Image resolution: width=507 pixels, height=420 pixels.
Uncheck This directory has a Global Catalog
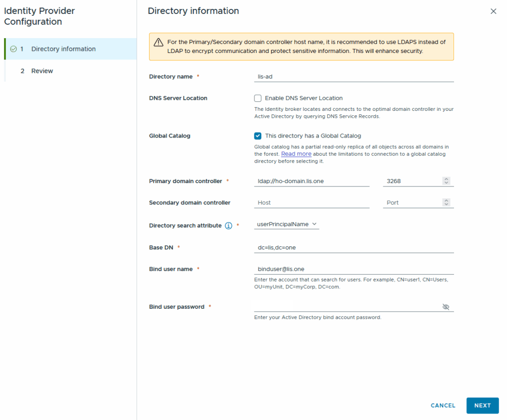tap(258, 136)
